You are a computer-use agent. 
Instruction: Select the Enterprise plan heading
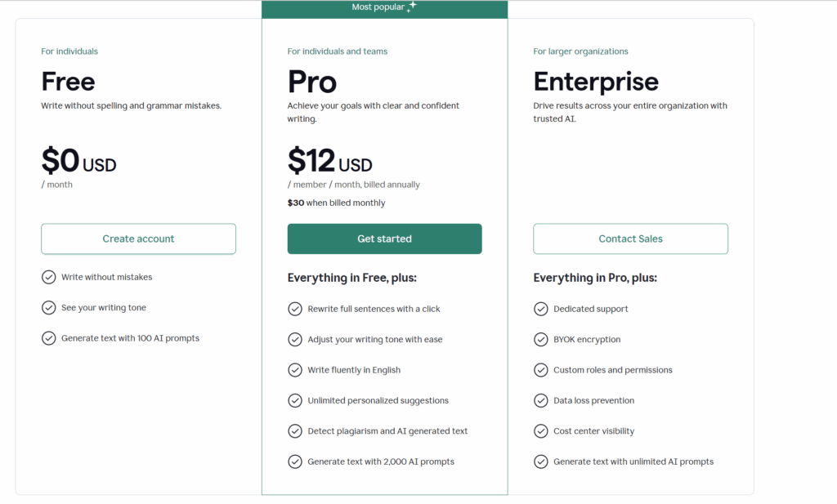(596, 82)
